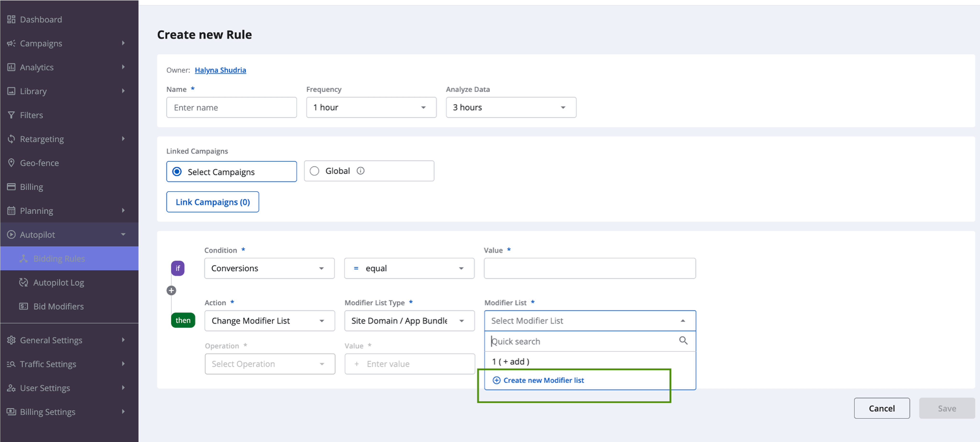Expand the Campaigns sidebar arrow
This screenshot has height=442, width=980.
coord(123,43)
